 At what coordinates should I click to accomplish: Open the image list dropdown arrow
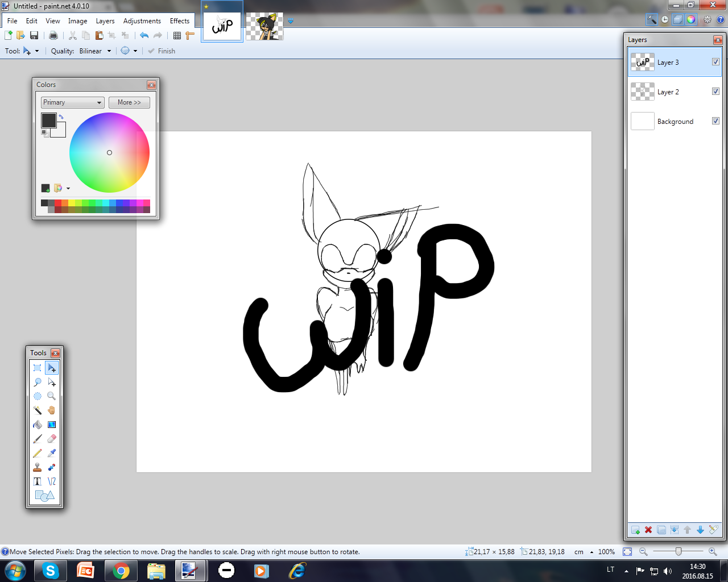coord(291,21)
